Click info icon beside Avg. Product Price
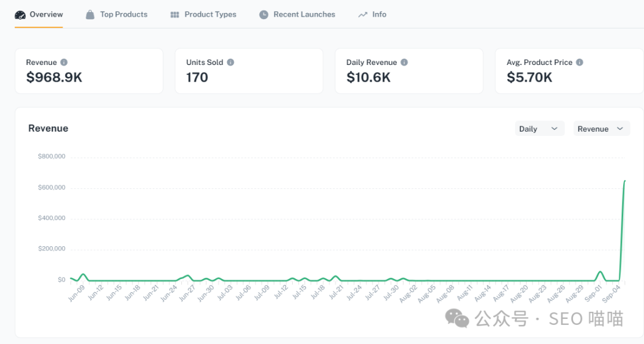This screenshot has width=644, height=344. [580, 63]
